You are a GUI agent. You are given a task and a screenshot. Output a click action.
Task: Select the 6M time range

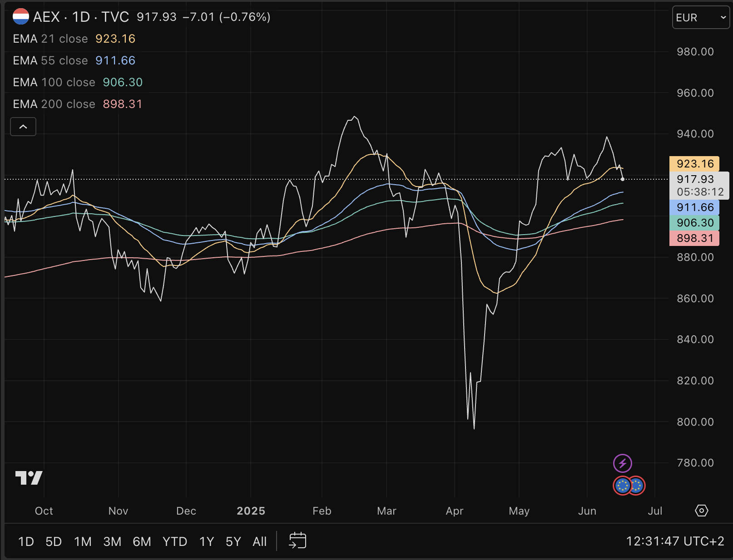142,541
